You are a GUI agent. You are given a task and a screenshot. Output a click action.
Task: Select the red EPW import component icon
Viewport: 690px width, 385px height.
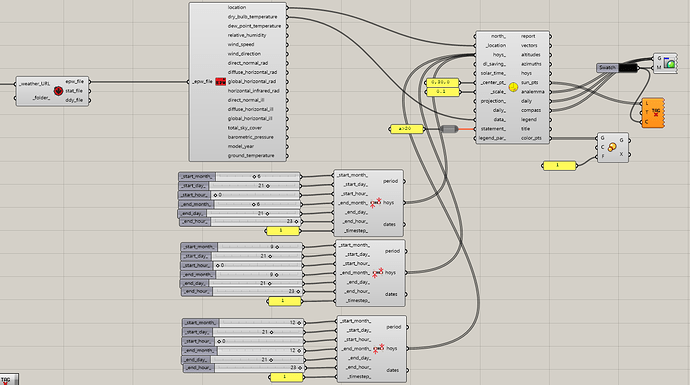point(220,81)
